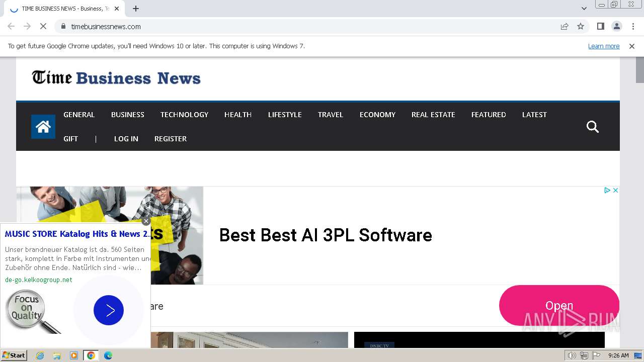Screen dimensions: 644x362
Task: Open the GIFT menu item
Action: click(70, 139)
